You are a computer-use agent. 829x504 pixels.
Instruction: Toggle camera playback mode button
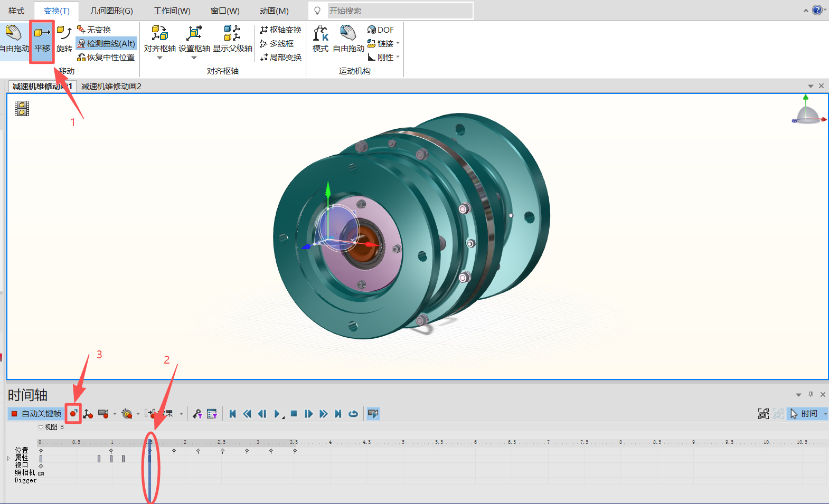click(x=373, y=414)
